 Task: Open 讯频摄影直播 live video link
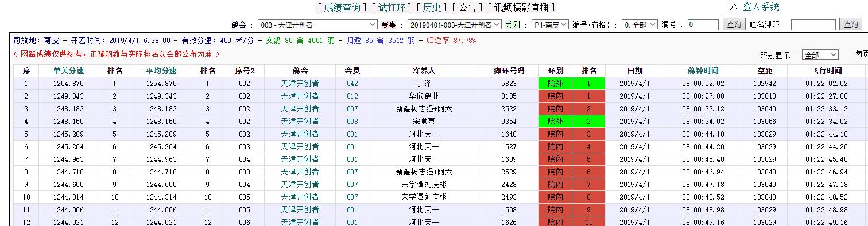pos(521,7)
